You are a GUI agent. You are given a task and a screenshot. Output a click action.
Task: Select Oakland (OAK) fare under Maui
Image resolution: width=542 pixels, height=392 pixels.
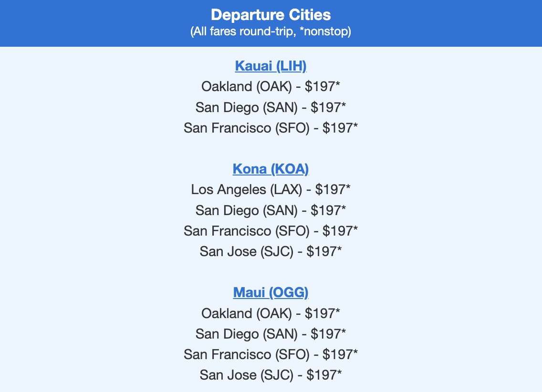click(271, 313)
